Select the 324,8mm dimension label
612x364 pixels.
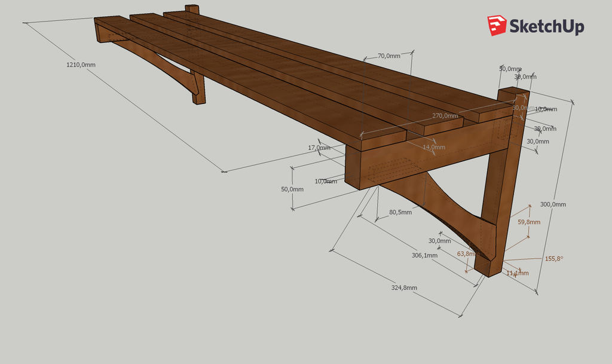(x=404, y=287)
